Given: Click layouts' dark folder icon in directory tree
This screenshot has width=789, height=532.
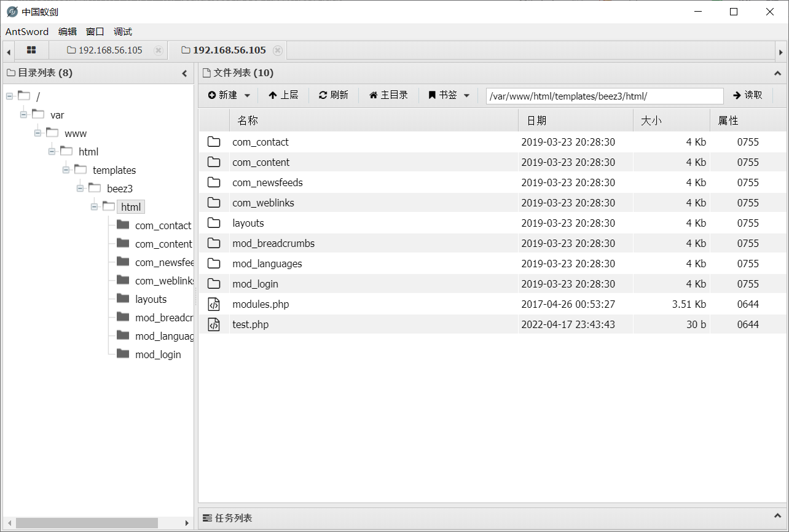Looking at the screenshot, I should click(123, 299).
